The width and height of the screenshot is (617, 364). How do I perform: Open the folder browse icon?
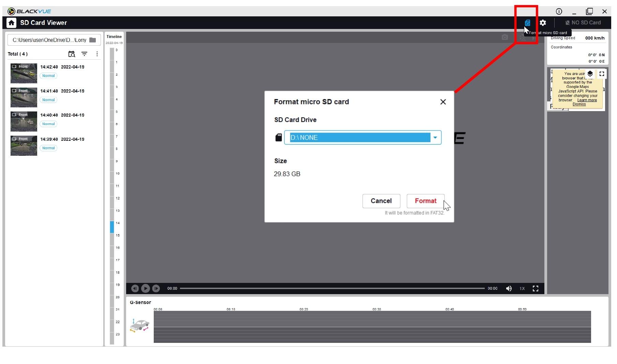pyautogui.click(x=92, y=40)
